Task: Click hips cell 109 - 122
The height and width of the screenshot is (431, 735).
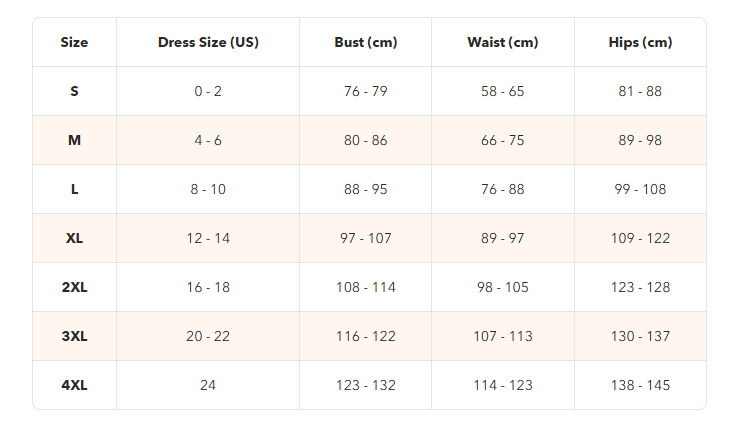Action: pyautogui.click(x=640, y=238)
